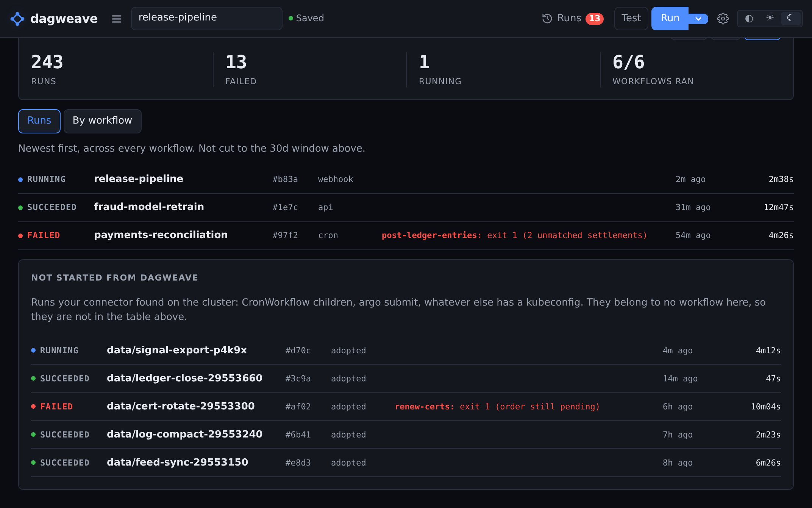This screenshot has width=812, height=508.
Task: Edit the release-pipeline name field
Action: point(206,18)
